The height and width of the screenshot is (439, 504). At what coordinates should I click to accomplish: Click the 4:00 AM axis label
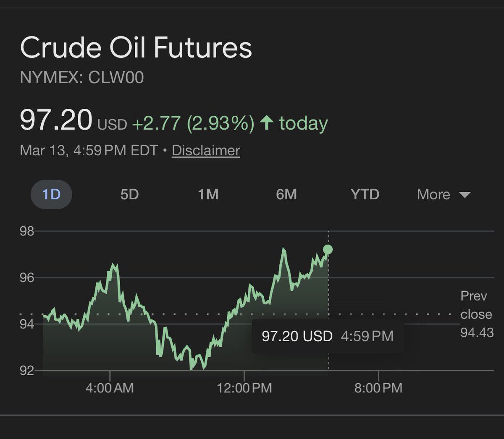(110, 388)
